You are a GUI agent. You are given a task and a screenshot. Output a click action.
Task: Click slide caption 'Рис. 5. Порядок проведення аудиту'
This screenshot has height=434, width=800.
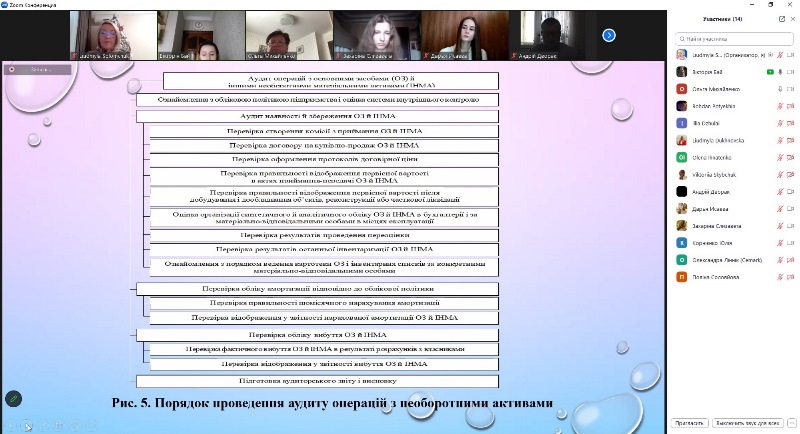pos(220,402)
